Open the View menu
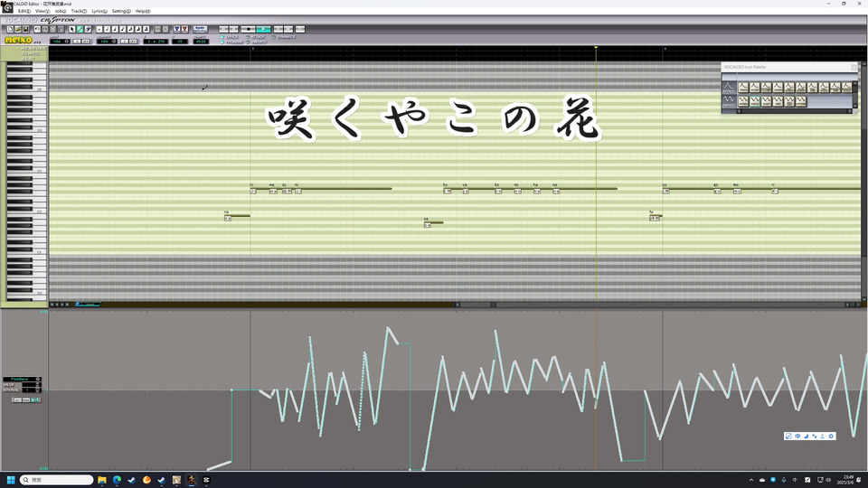 (42, 11)
